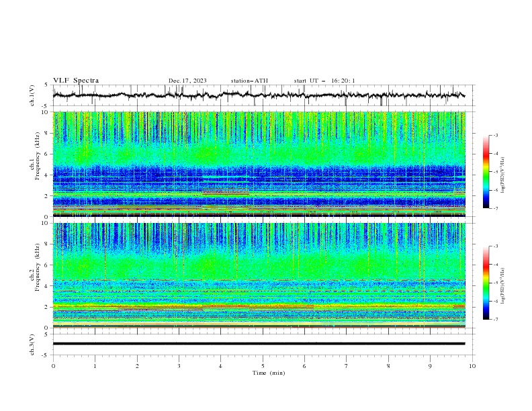
Task: Click the "Time (min)" x-axis label
Action: 269,373
